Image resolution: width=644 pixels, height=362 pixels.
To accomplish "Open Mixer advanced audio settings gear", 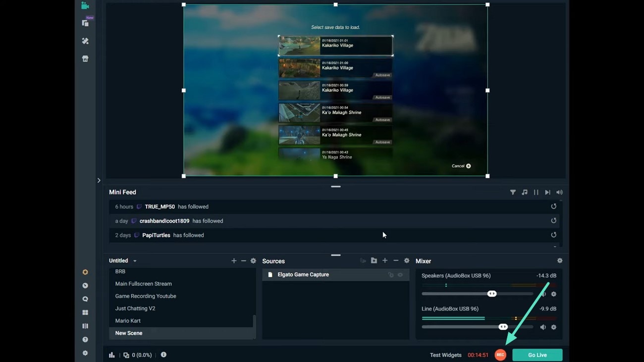I will 560,260.
